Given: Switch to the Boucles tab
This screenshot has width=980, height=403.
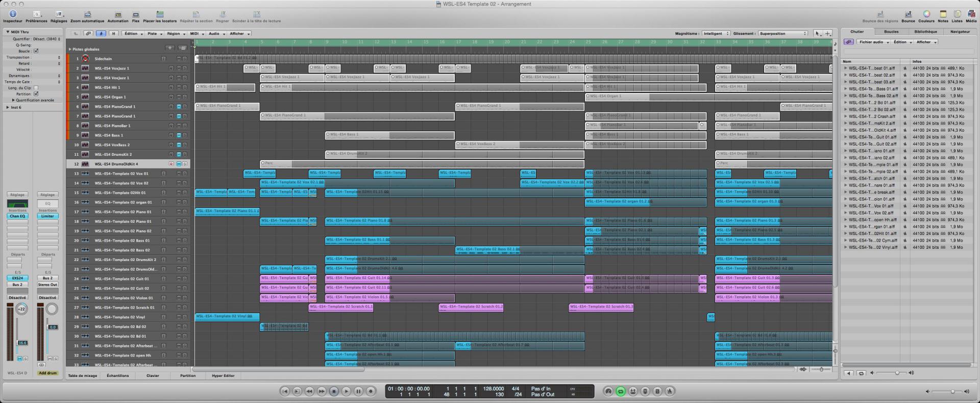Looking at the screenshot, I should (x=891, y=32).
